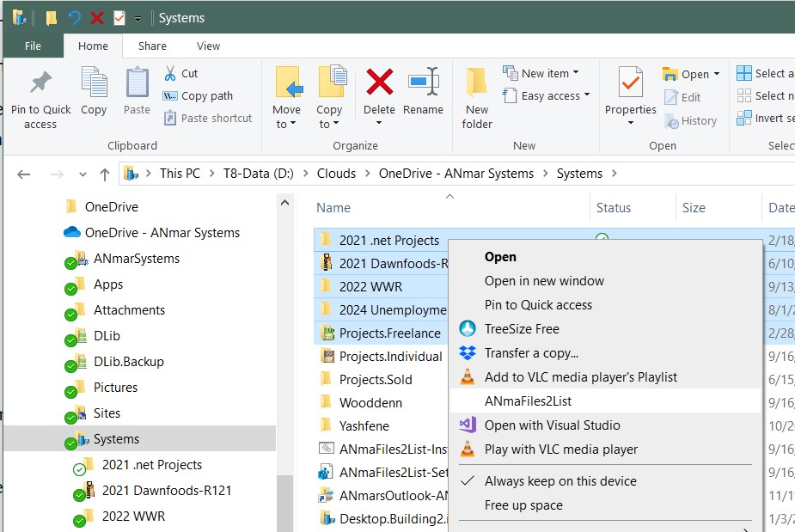Click the Rename icon in ribbon
The width and height of the screenshot is (795, 532).
[x=423, y=83]
